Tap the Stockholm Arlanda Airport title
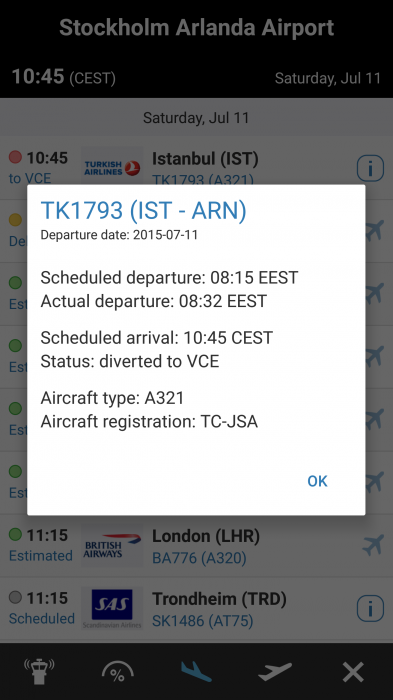Screen dimensions: 393x700 tap(196, 28)
